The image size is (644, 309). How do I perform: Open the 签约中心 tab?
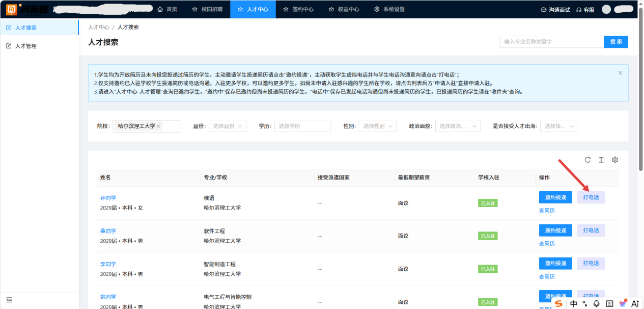point(298,9)
